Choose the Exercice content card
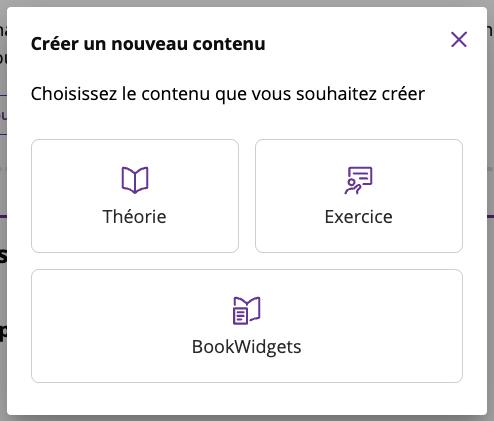Image resolution: width=494 pixels, height=421 pixels. click(359, 196)
